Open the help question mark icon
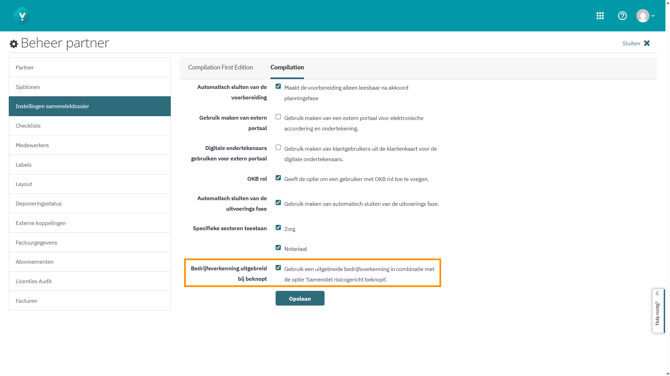 click(x=622, y=16)
